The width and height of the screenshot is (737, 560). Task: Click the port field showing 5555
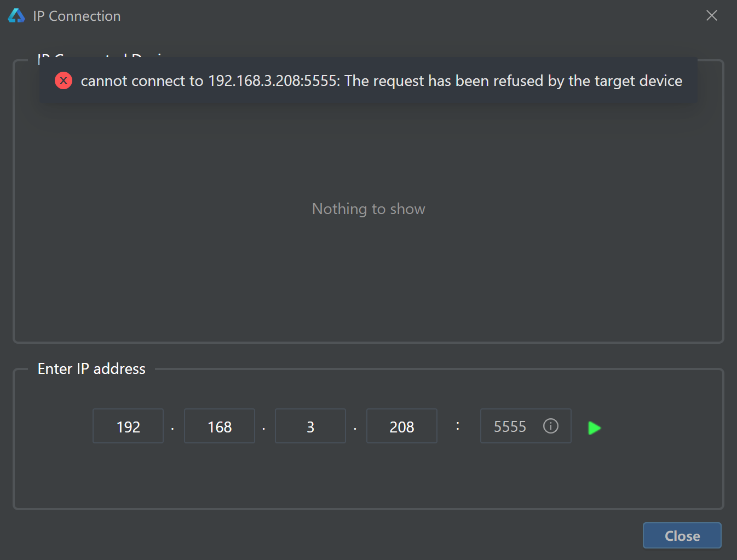(x=526, y=426)
